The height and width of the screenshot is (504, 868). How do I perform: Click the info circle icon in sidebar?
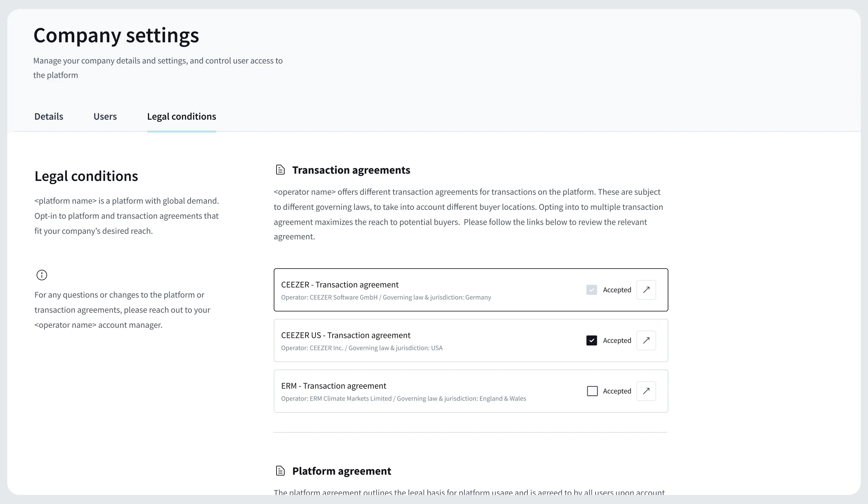[x=42, y=275]
